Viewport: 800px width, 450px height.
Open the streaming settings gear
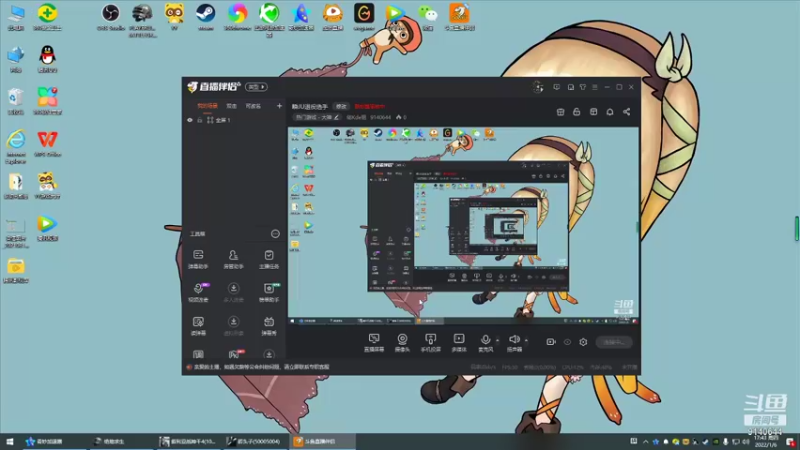click(583, 342)
